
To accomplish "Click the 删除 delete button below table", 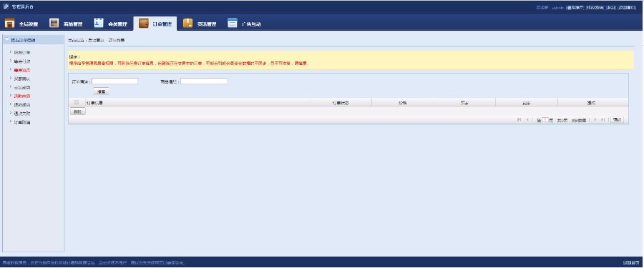I will [x=77, y=111].
